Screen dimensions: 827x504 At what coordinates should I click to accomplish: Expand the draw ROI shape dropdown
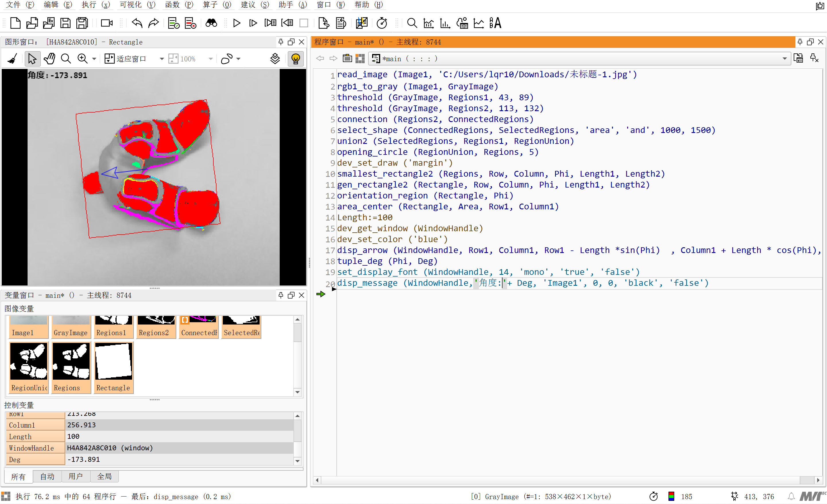238,59
